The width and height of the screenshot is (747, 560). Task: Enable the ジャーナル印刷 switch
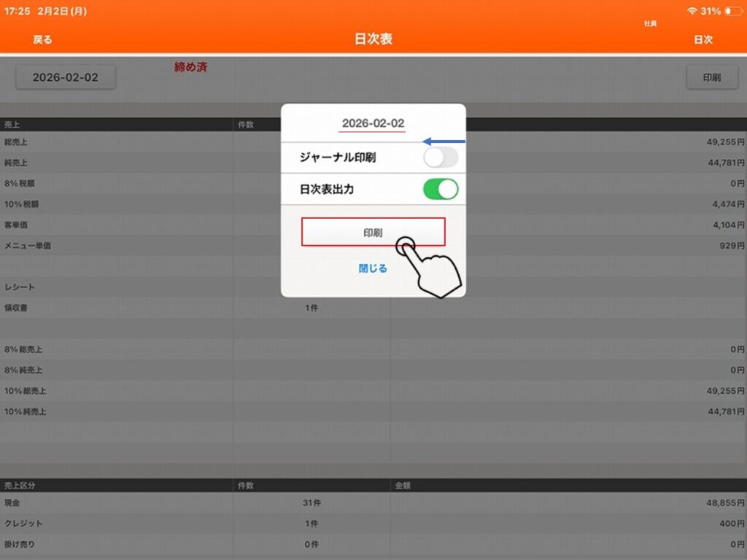click(441, 157)
